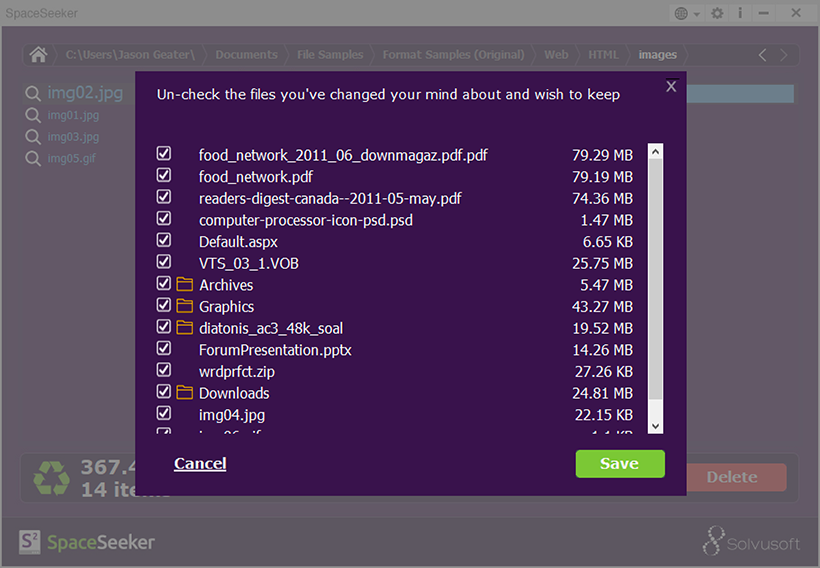
Task: Open the HTML breadcrumb
Action: tap(603, 54)
